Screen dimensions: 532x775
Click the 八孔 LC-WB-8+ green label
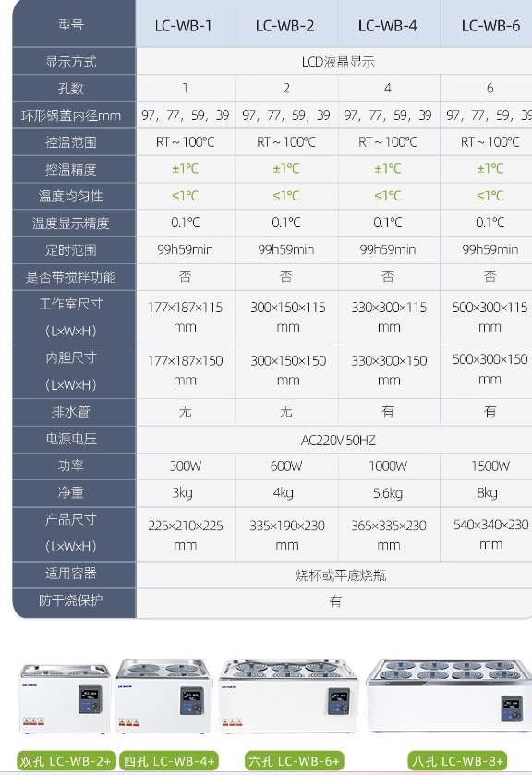coord(457,760)
